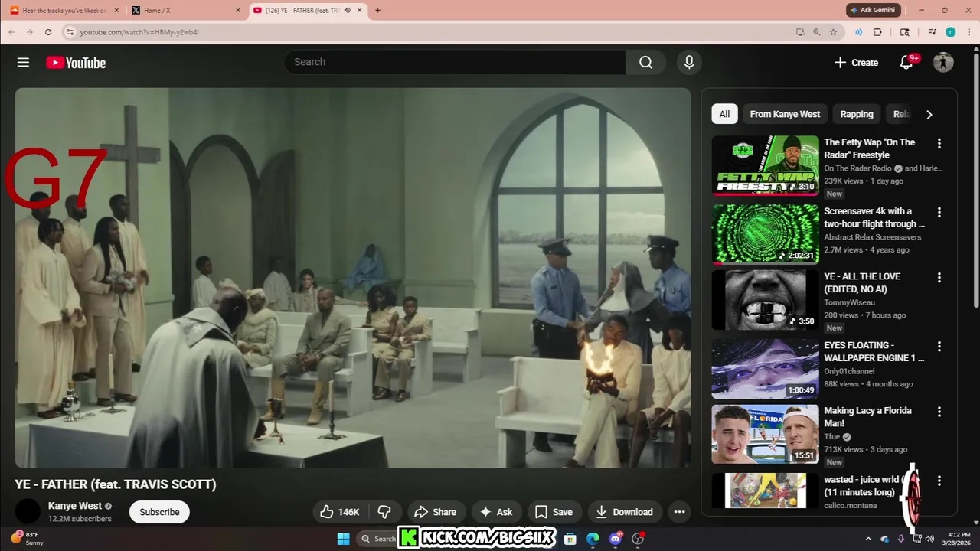Image resolution: width=980 pixels, height=551 pixels.
Task: Open options for Making Lacy video
Action: pyautogui.click(x=939, y=412)
